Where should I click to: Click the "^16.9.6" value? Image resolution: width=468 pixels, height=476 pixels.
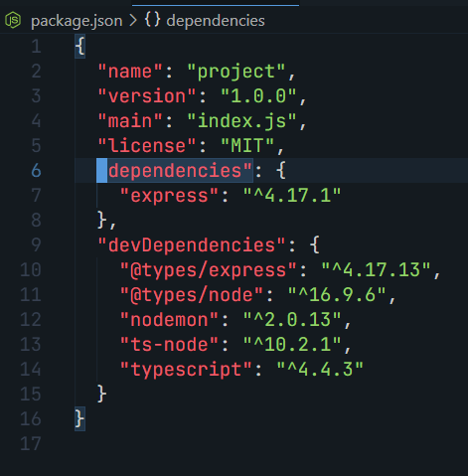pos(337,295)
